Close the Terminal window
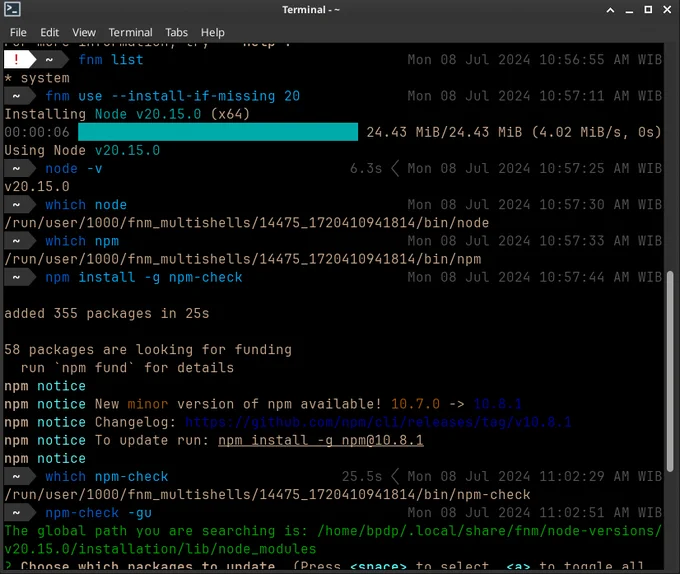This screenshot has height=574, width=680. [x=667, y=10]
